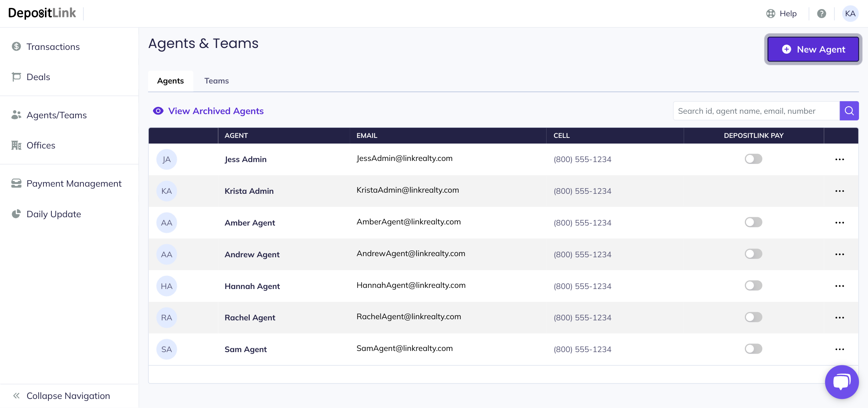
Task: Show archived agents via View Archived Agents
Action: click(216, 111)
